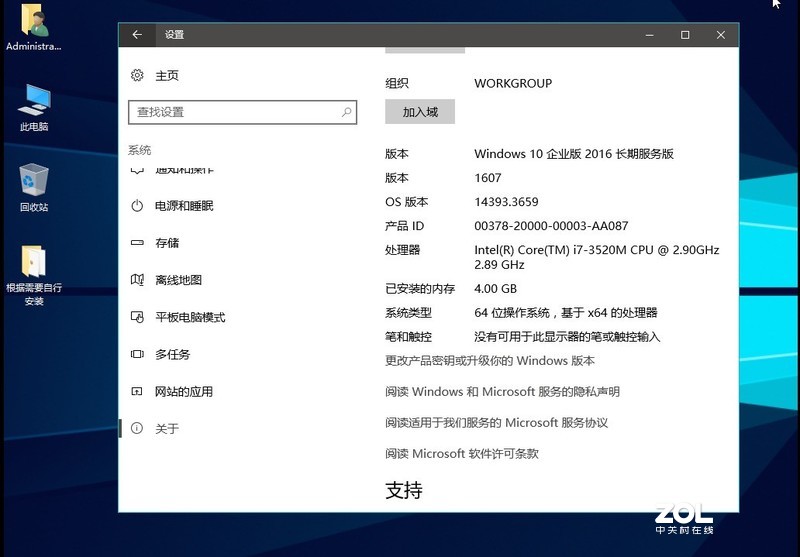Click the installed memory value 4.00 GB

[495, 289]
